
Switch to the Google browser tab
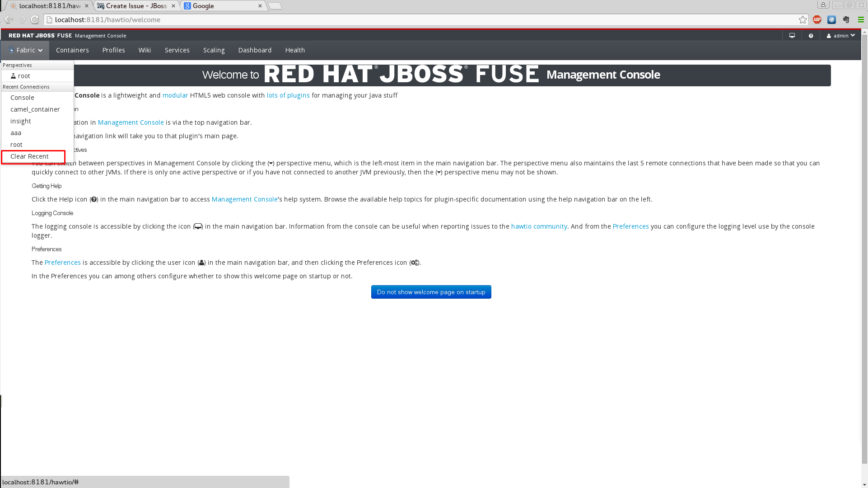[x=220, y=6]
